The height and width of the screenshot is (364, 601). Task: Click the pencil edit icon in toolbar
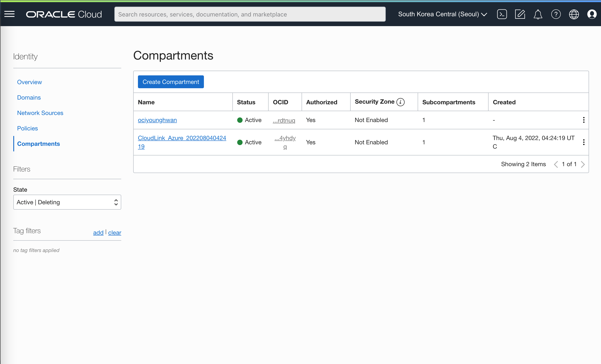(519, 14)
